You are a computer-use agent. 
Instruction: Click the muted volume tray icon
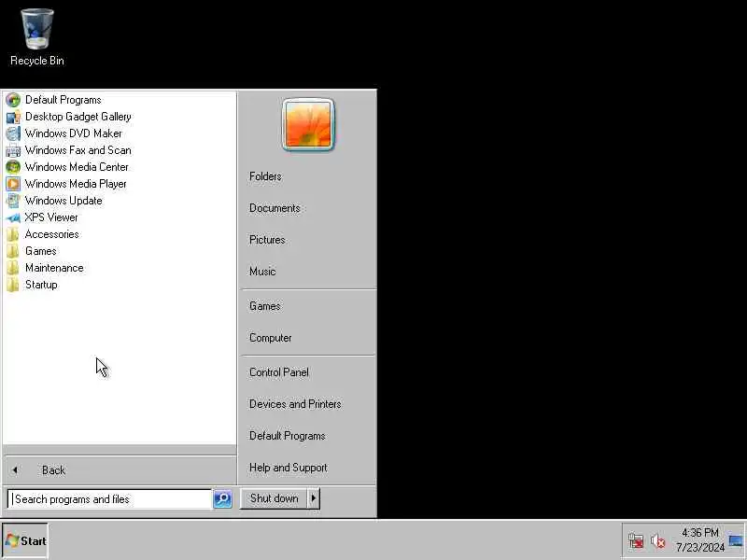(658, 541)
